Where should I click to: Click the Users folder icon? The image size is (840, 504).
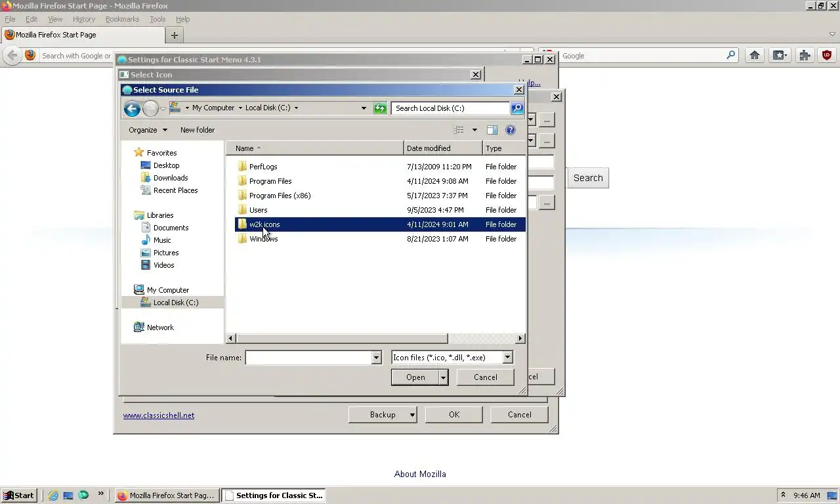[x=242, y=210]
